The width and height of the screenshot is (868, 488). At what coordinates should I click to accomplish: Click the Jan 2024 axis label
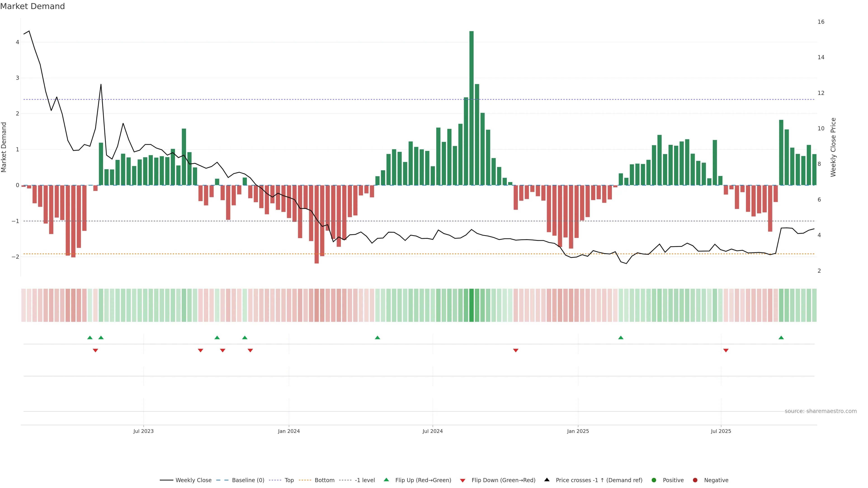(x=289, y=431)
